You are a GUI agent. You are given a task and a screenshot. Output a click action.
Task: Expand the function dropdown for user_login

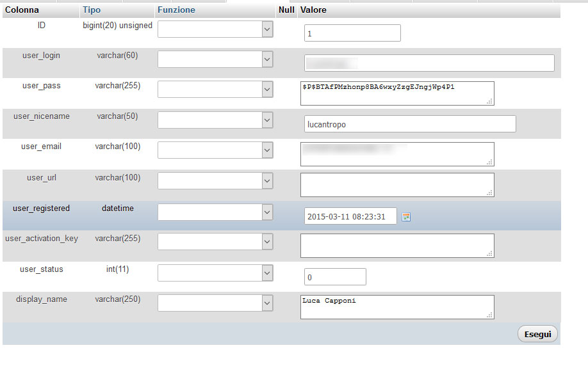(x=215, y=59)
